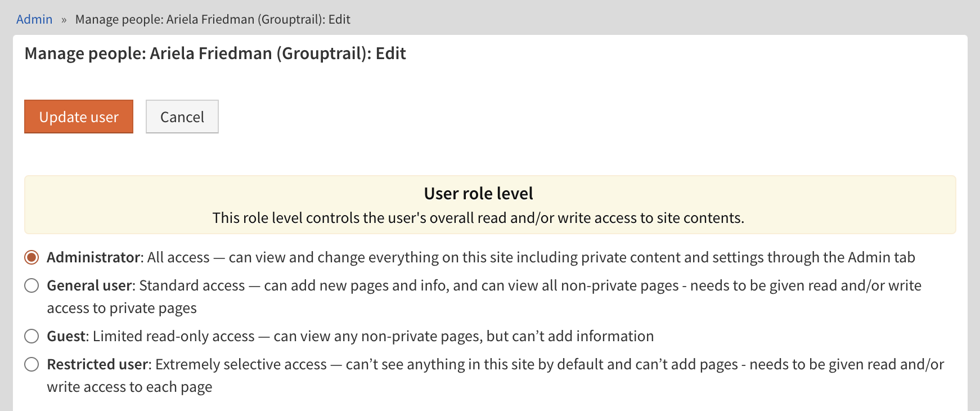Select the Guest radio button
Screen dimensions: 980x411
tap(32, 336)
